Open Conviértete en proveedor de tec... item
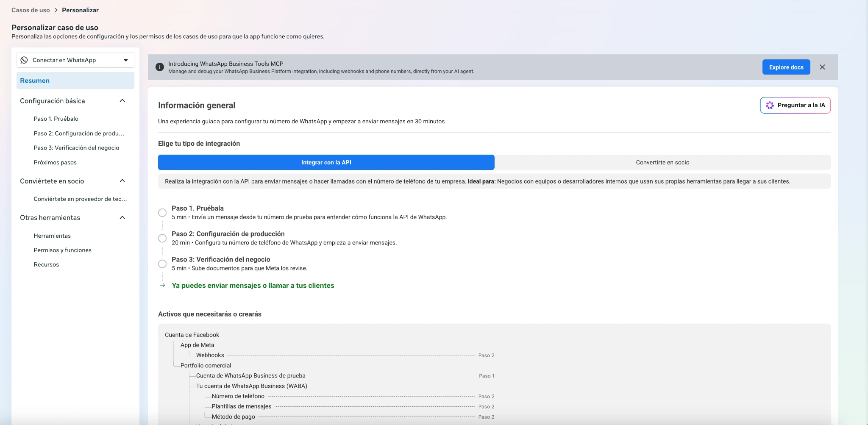Image resolution: width=868 pixels, height=425 pixels. pos(80,199)
